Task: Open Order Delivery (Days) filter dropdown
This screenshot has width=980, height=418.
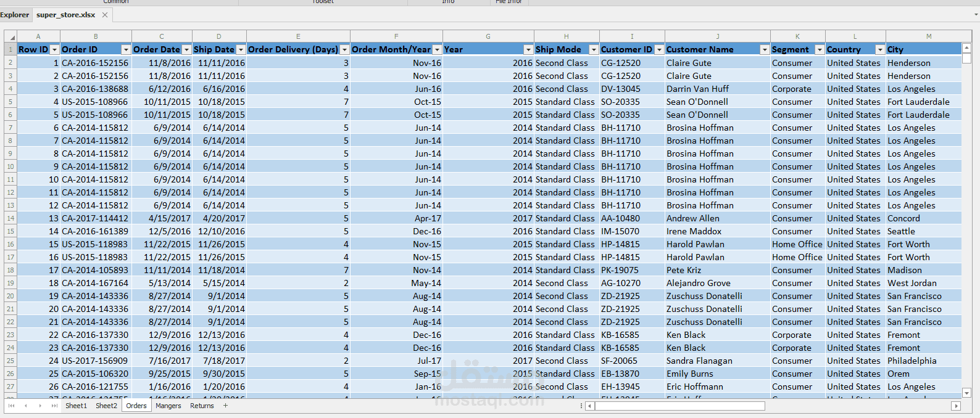Action: [344, 49]
